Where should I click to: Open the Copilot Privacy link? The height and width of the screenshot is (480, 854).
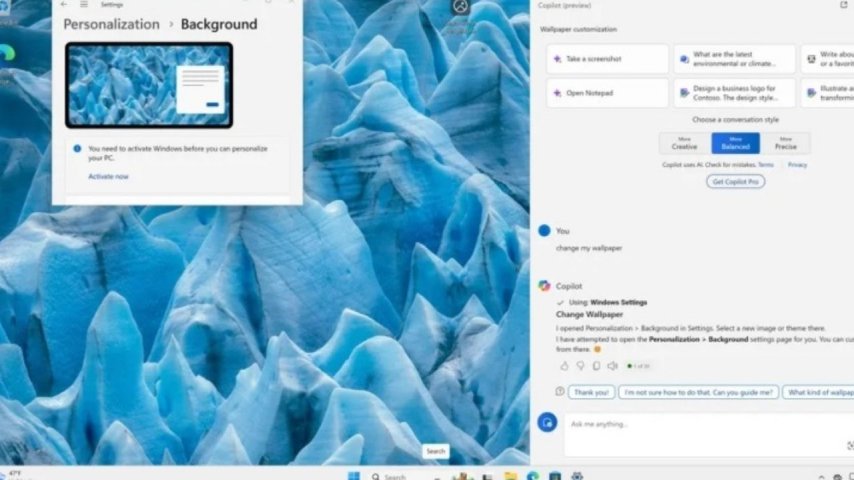coord(797,165)
